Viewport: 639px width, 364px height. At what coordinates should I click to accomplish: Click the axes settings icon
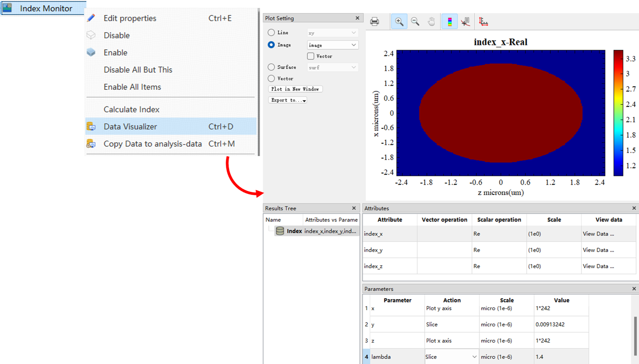pyautogui.click(x=483, y=22)
